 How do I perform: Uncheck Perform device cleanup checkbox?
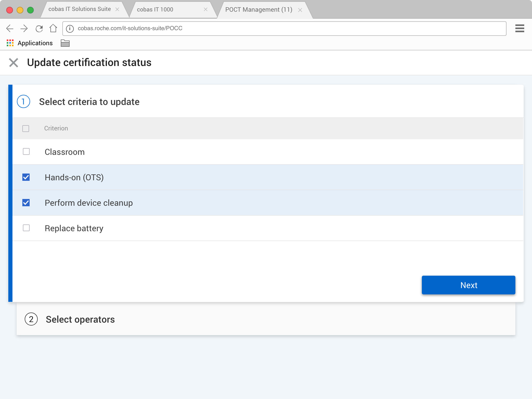point(26,203)
